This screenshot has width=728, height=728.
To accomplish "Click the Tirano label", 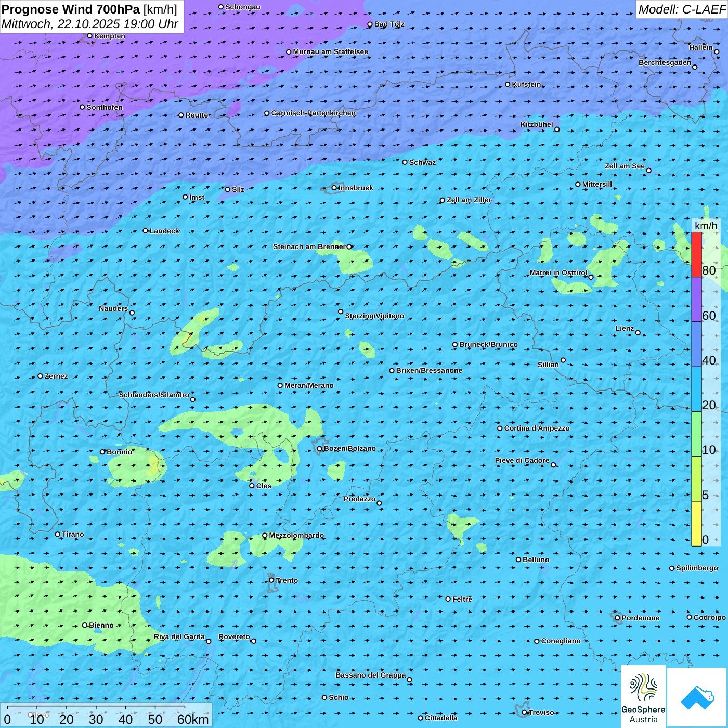I will point(73,534).
